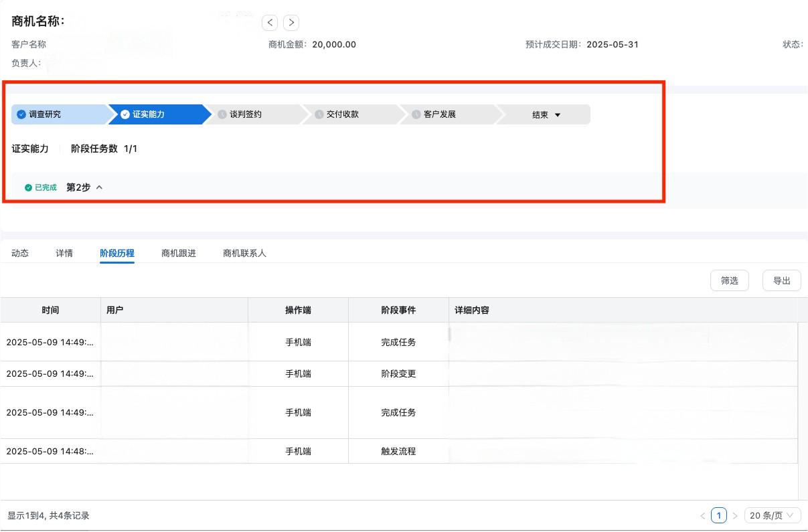The width and height of the screenshot is (808, 532).
Task: Switch to the 商机跟进 tab
Action: 177,253
